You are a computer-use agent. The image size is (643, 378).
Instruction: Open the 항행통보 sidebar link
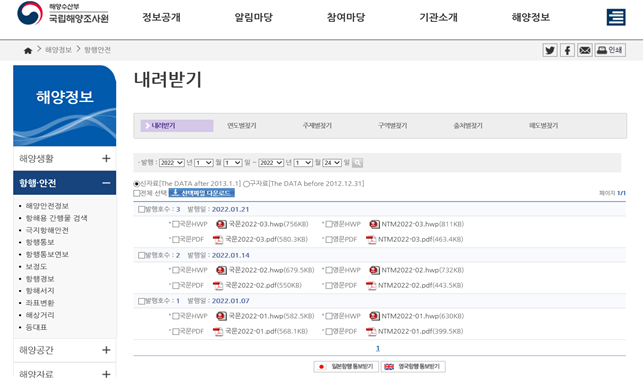pyautogui.click(x=40, y=242)
